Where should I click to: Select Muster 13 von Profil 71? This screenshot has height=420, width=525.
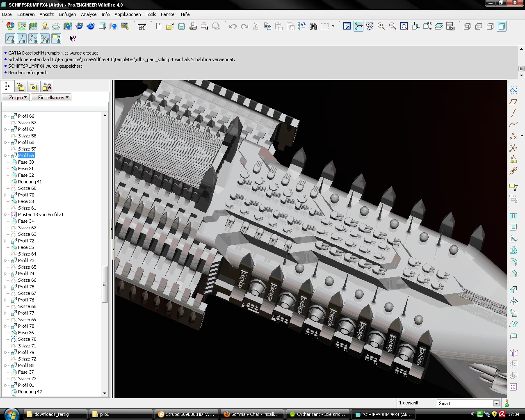click(41, 215)
